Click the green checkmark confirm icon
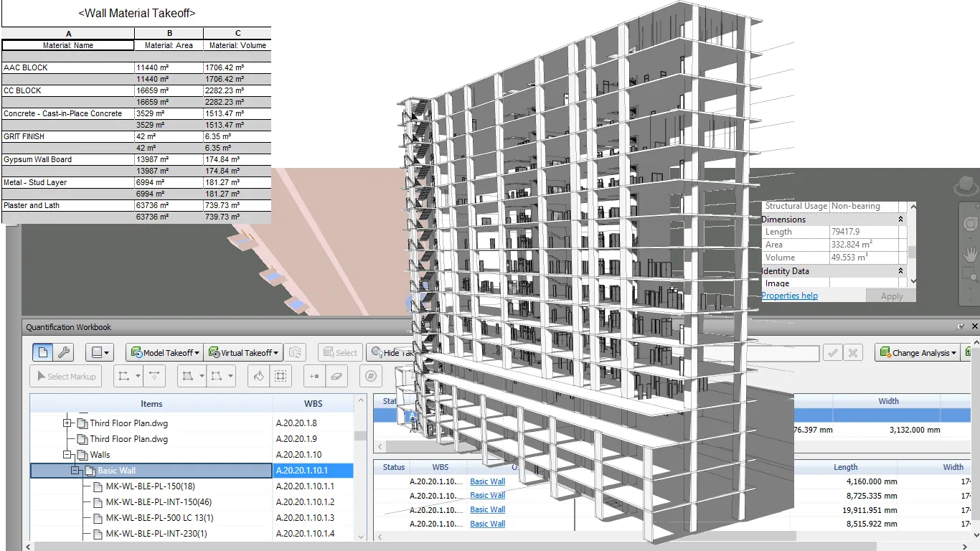The width and height of the screenshot is (980, 551). click(x=831, y=352)
